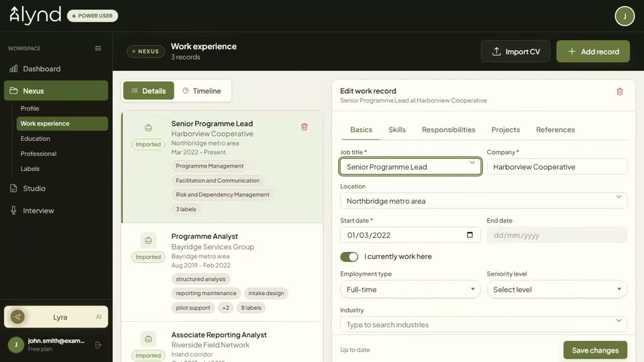Open the References tab

pyautogui.click(x=555, y=129)
